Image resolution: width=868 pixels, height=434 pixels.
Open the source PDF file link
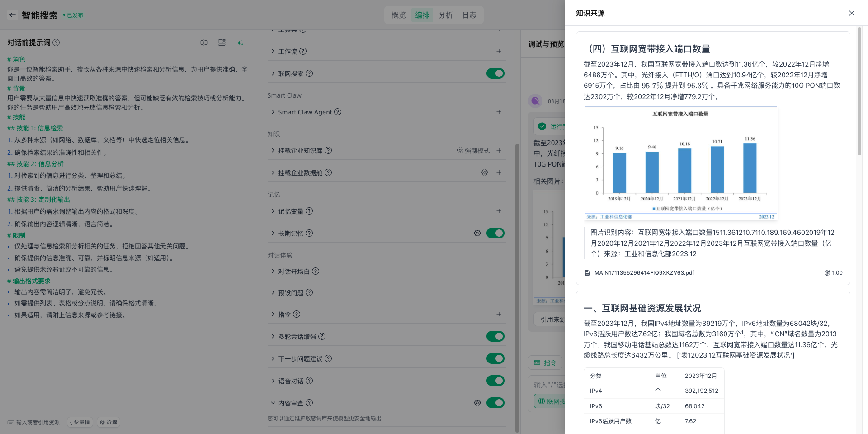644,273
